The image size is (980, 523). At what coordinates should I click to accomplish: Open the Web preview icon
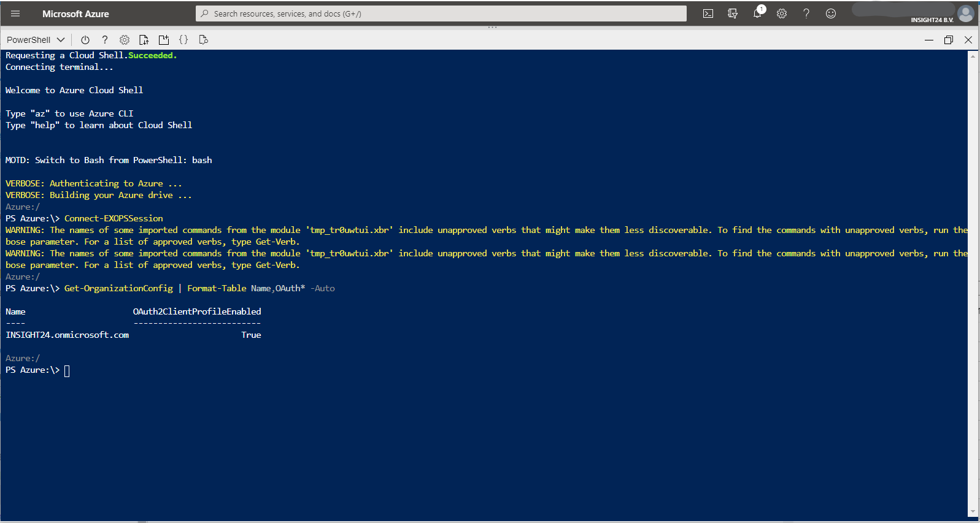coord(204,40)
